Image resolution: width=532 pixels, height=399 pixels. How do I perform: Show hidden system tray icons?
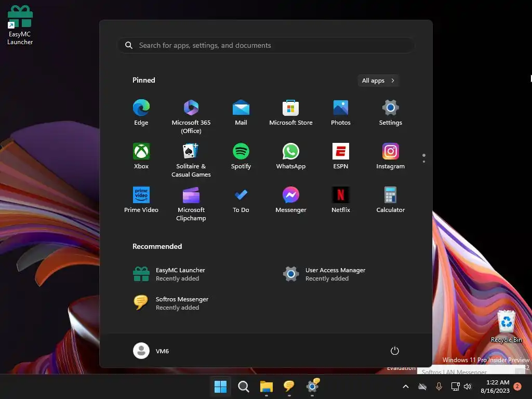pos(405,387)
